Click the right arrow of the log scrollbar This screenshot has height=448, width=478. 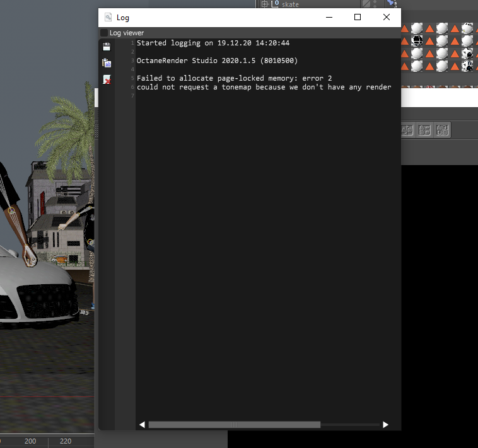click(x=385, y=425)
